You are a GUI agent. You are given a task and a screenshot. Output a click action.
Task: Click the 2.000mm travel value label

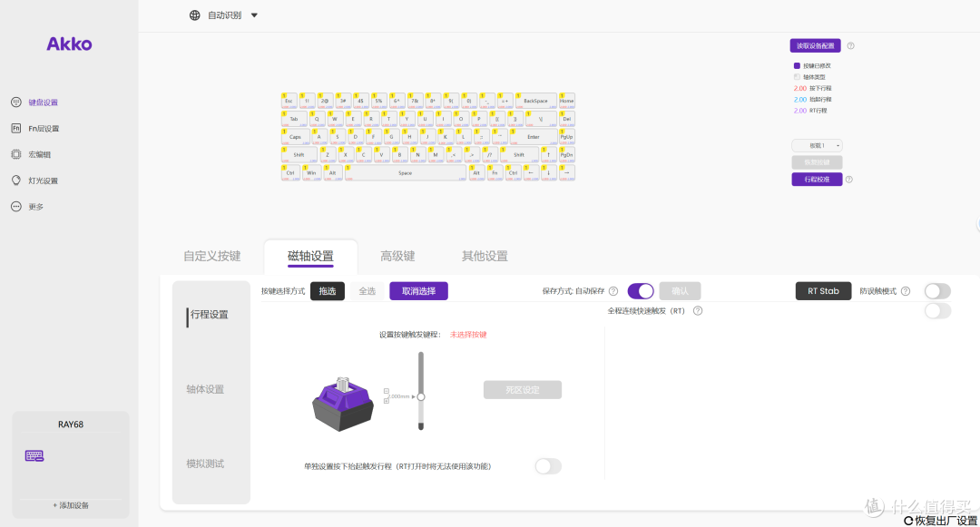(400, 396)
